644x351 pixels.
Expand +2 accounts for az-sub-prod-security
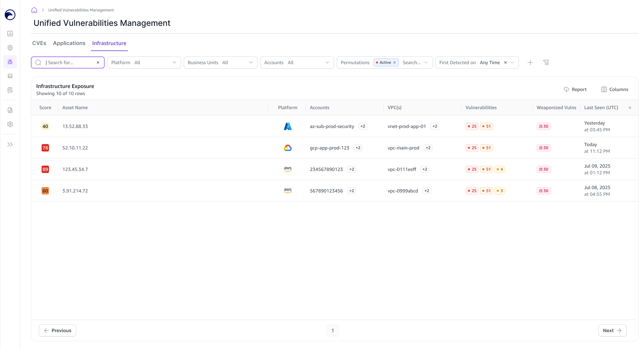pyautogui.click(x=363, y=126)
